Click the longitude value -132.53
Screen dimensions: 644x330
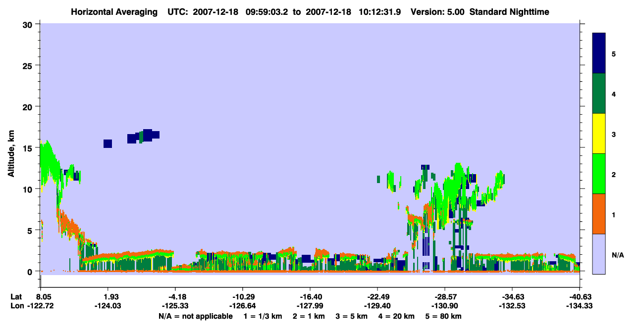coord(512,306)
